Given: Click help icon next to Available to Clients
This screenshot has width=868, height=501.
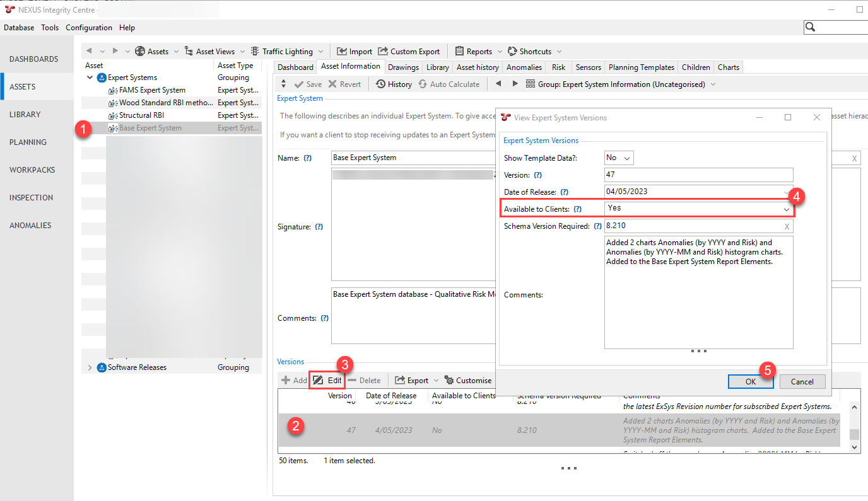Looking at the screenshot, I should click(x=578, y=209).
